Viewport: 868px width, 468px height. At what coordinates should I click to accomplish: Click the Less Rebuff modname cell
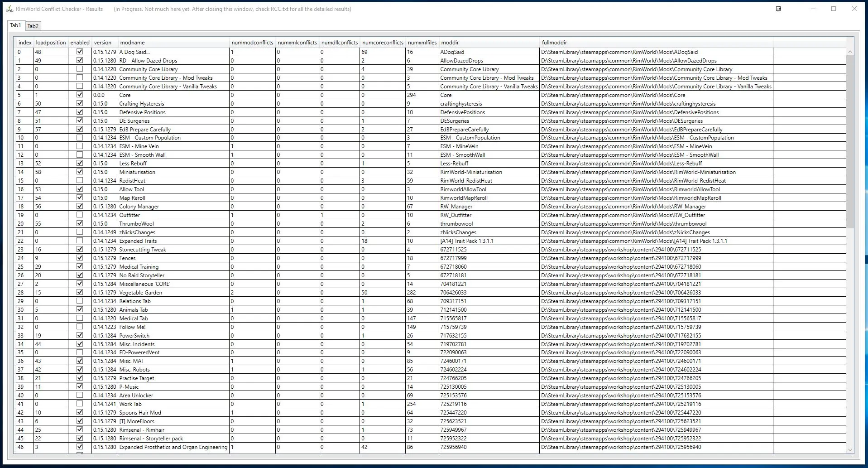174,163
